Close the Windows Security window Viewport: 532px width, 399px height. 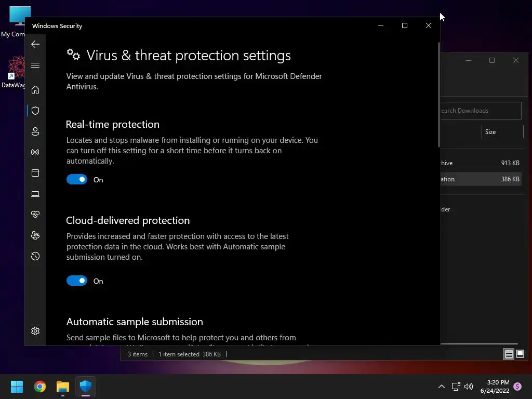(429, 25)
